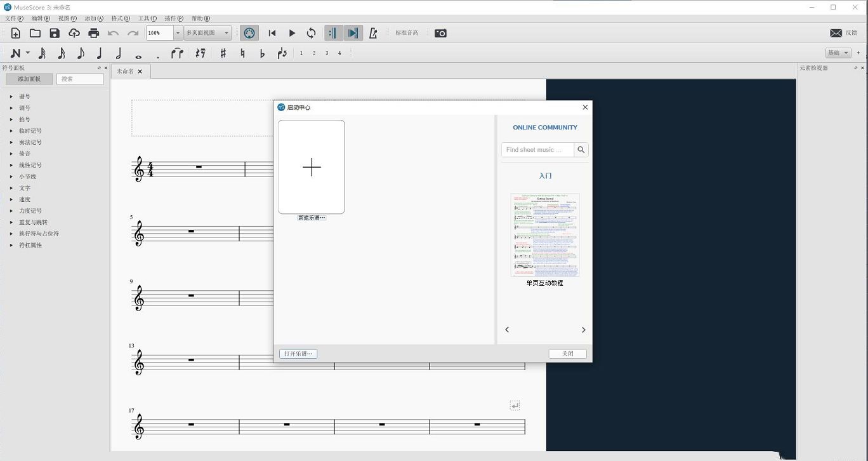Open the zoom level dropdown
868x461 pixels.
pyautogui.click(x=178, y=32)
